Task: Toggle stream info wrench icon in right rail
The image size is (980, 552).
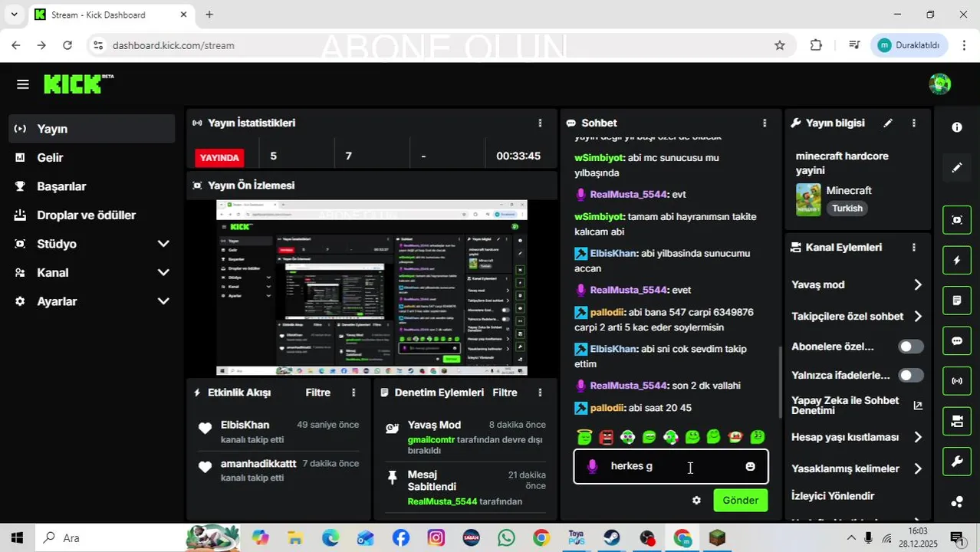Action: pyautogui.click(x=957, y=462)
